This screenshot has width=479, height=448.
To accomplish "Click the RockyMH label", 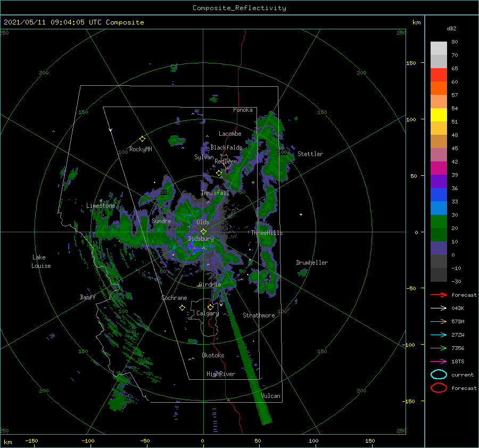I will pos(141,149).
